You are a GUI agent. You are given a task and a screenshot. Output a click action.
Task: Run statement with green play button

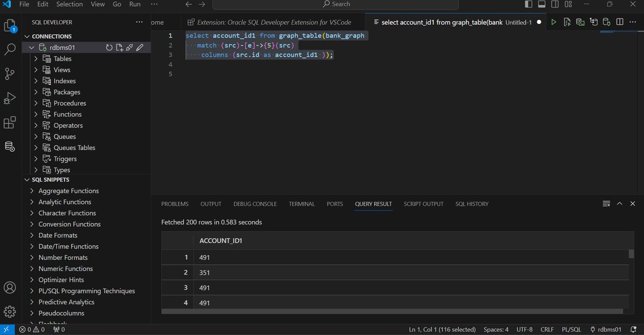554,22
